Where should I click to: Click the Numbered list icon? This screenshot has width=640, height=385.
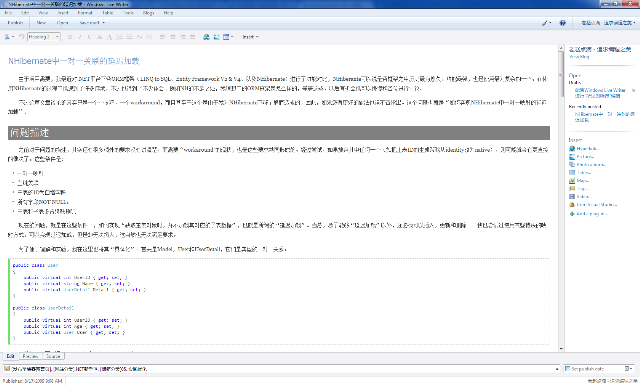(119, 37)
